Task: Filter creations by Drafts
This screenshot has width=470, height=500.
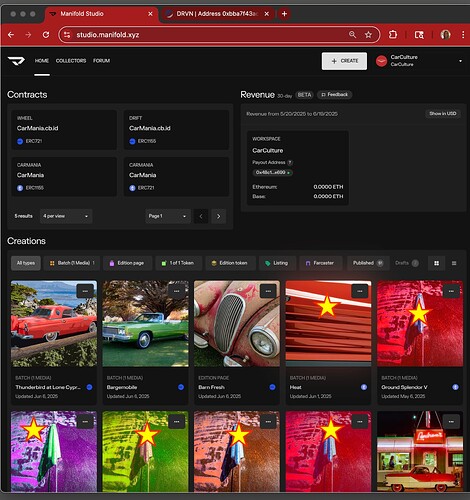Action: [x=407, y=263]
